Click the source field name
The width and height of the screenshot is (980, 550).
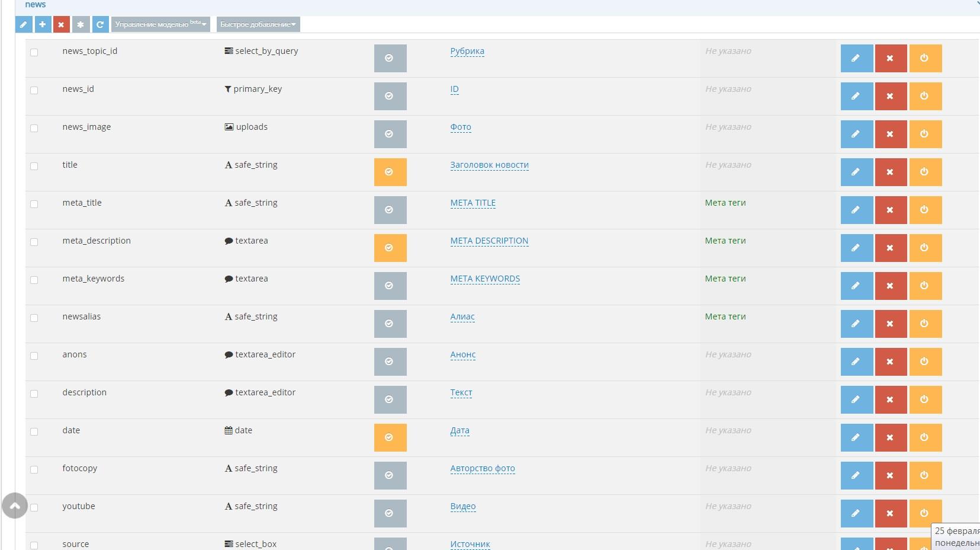click(x=76, y=544)
